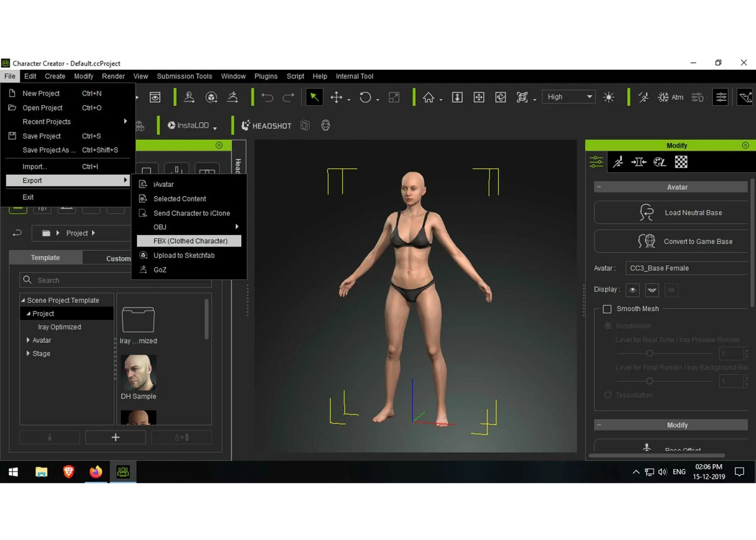Click the content Search field
756x540 pixels.
point(115,280)
